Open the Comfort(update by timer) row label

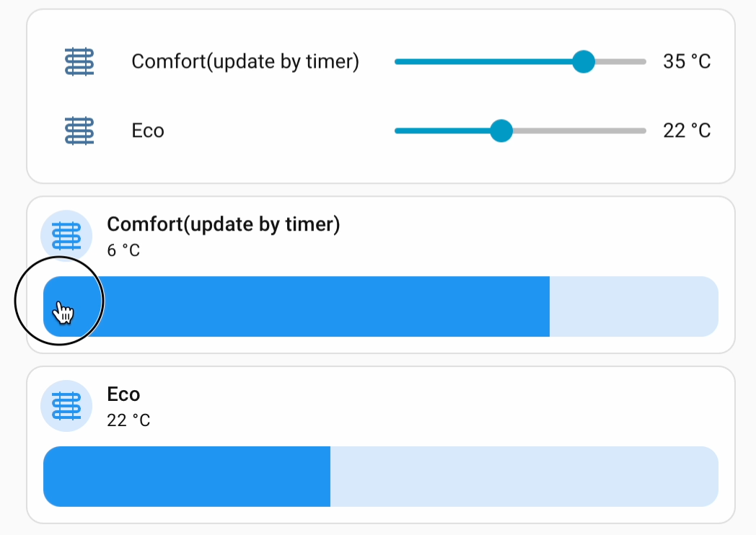pos(245,62)
